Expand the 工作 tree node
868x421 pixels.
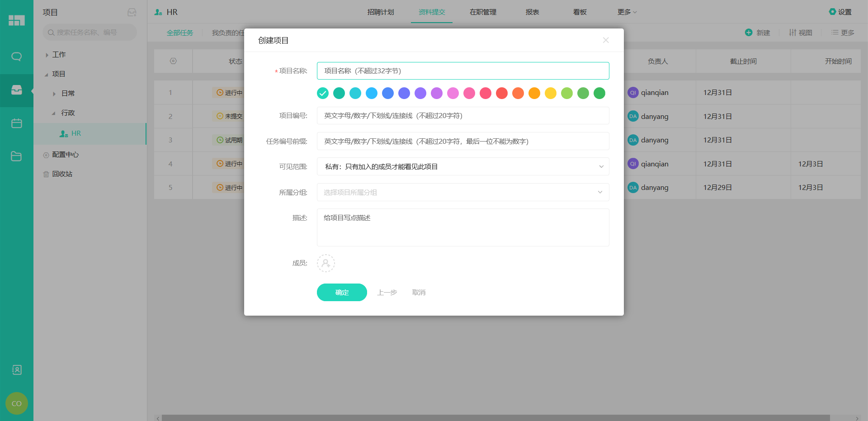point(47,55)
